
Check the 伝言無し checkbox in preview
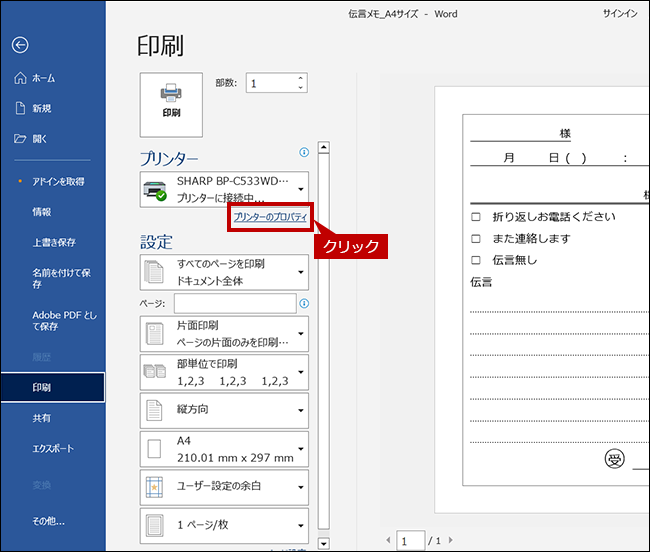(x=476, y=260)
